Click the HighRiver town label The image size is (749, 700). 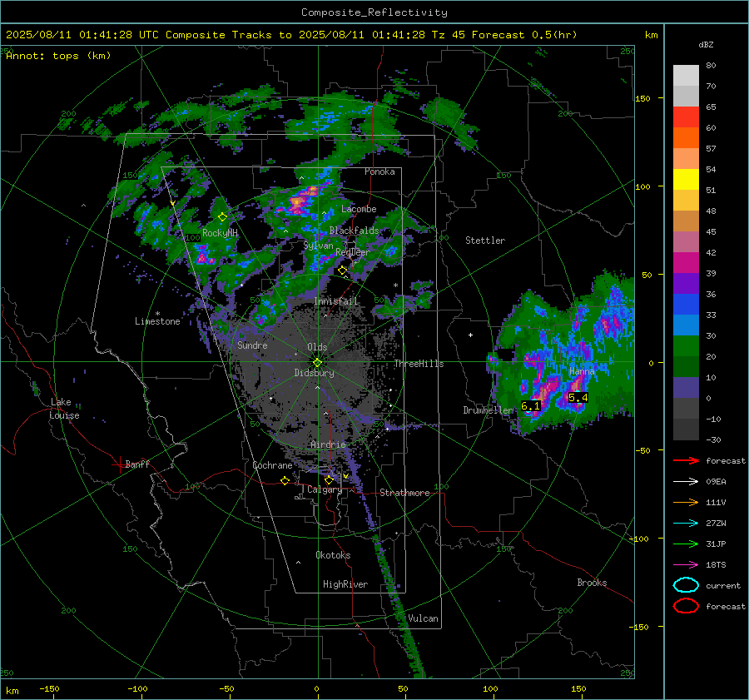click(x=345, y=584)
